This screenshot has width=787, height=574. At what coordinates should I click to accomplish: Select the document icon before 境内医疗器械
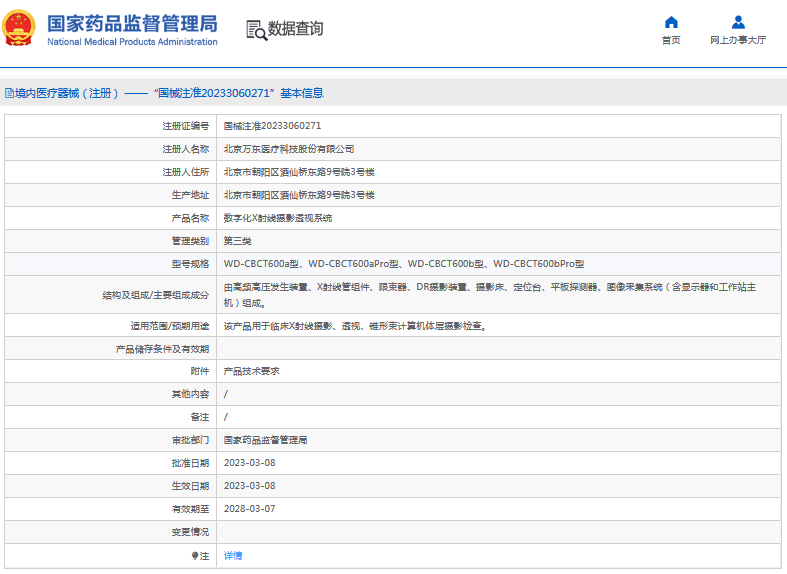pos(9,93)
